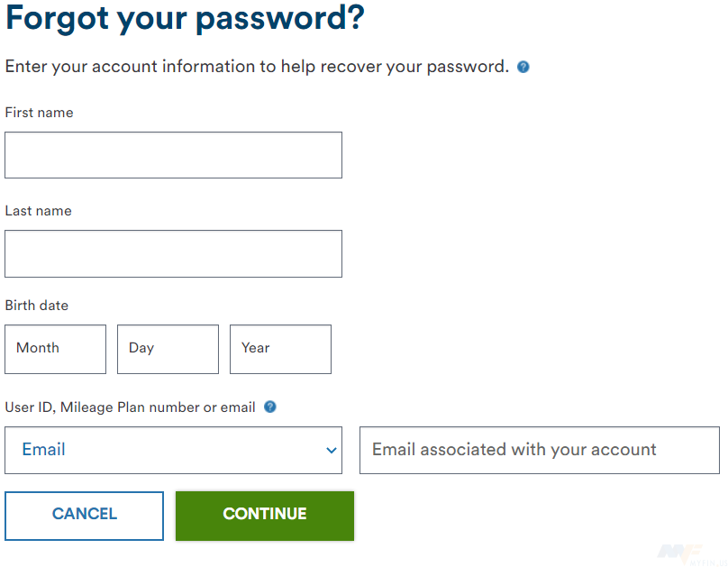Screen dimensions: 728x567
Task: Click the First name field label
Action: pyautogui.click(x=39, y=113)
